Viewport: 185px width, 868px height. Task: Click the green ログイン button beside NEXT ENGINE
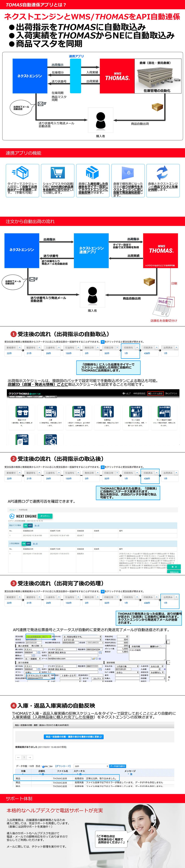[45, 516]
